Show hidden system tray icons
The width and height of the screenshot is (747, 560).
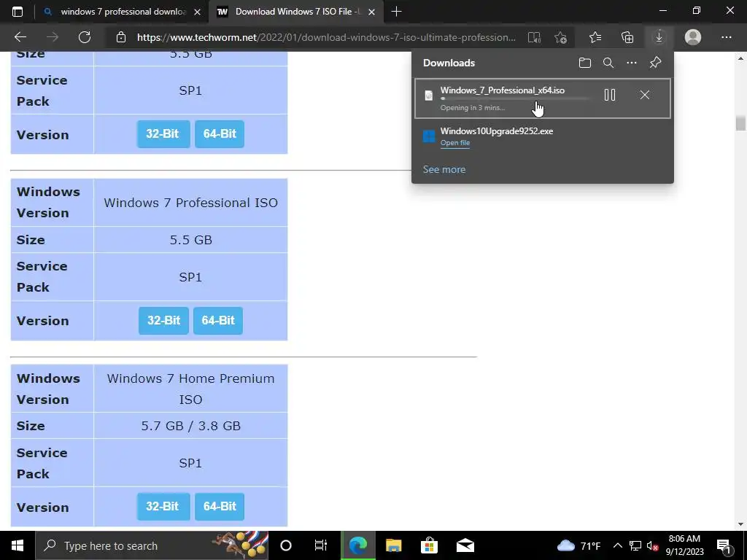(x=617, y=545)
